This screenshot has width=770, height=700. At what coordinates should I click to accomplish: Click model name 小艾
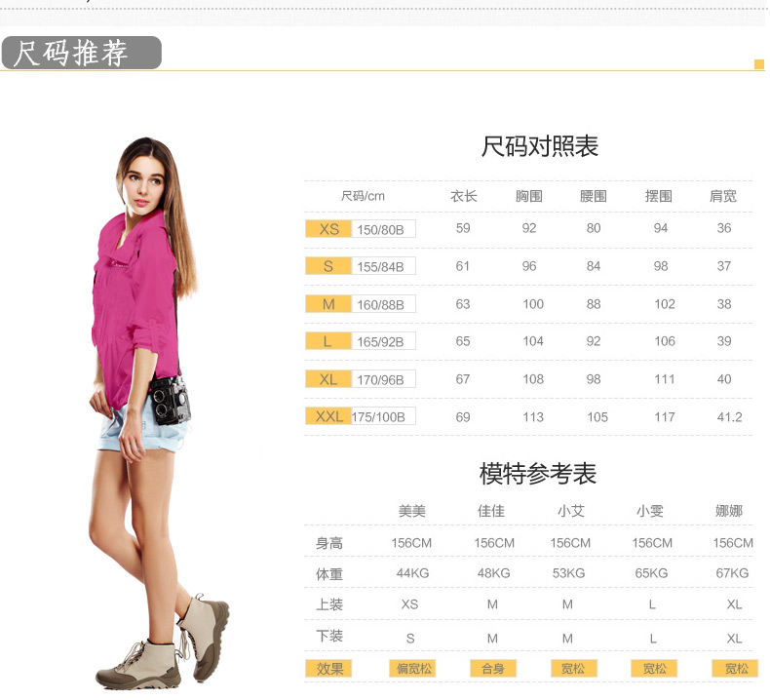570,511
